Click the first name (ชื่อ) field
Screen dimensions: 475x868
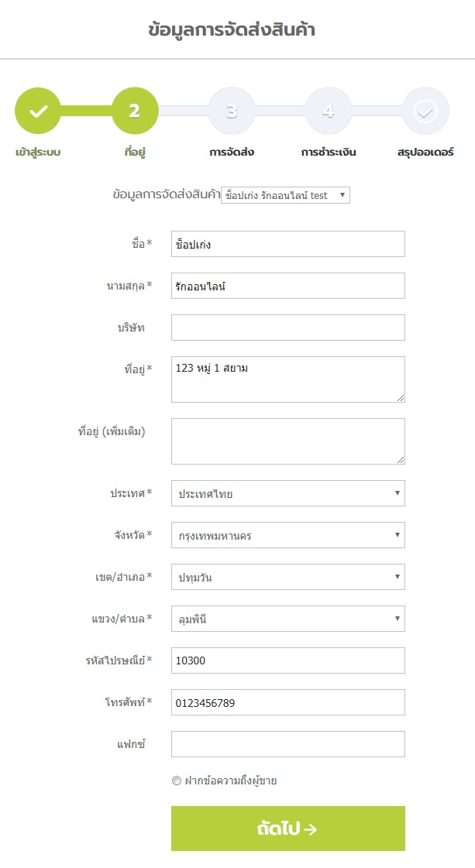click(287, 244)
